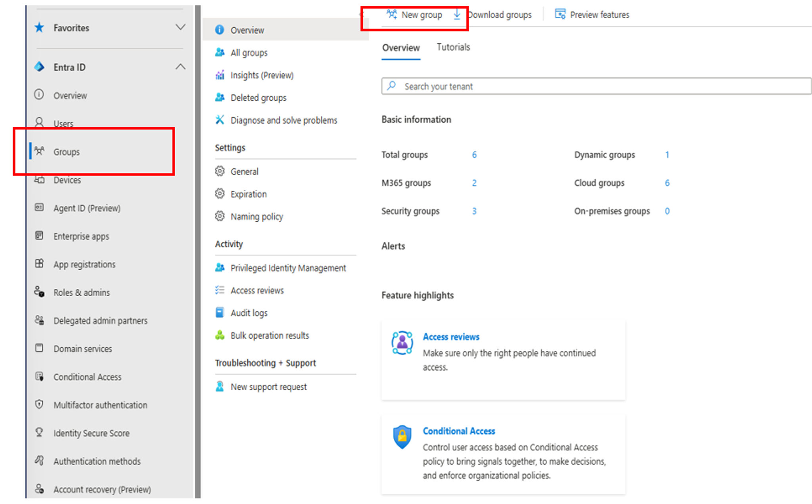Select the Overview tab in main pane
This screenshot has height=504, width=812.
click(401, 48)
